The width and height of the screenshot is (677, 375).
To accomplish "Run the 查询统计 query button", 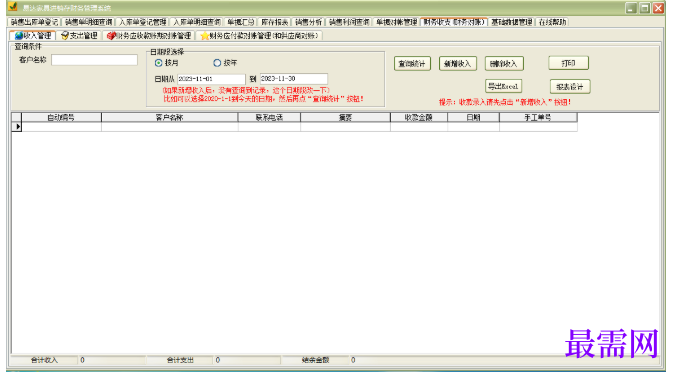I will [x=412, y=63].
